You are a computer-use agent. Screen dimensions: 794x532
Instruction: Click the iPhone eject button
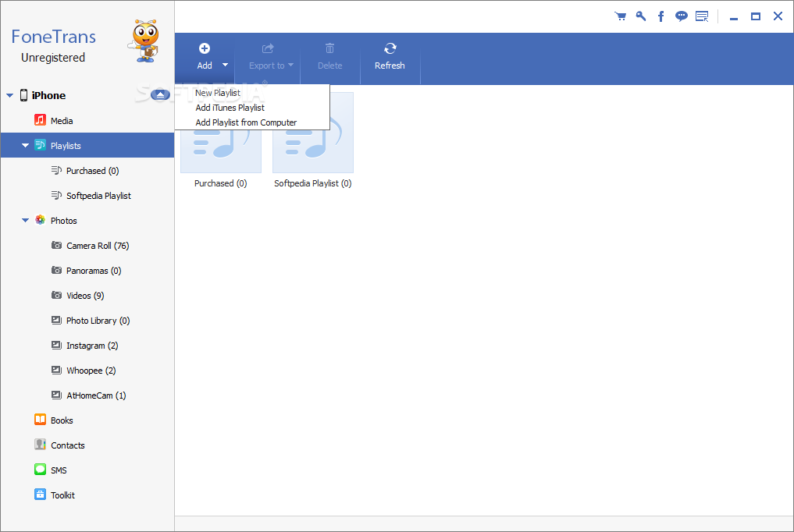pos(160,95)
